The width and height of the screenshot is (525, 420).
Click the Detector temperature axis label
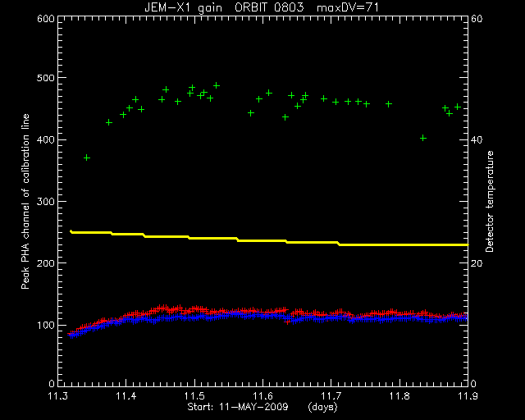click(x=490, y=201)
